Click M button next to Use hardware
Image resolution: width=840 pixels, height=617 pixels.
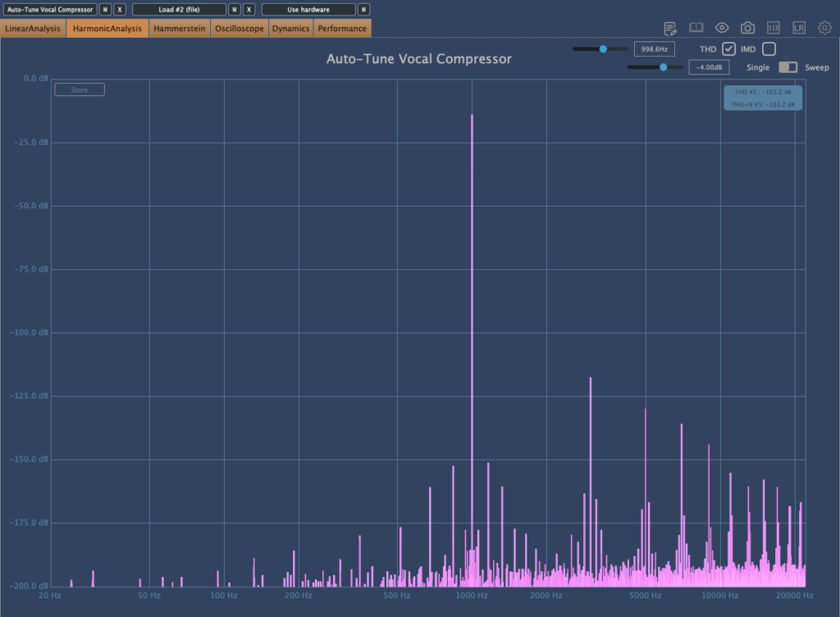click(363, 10)
